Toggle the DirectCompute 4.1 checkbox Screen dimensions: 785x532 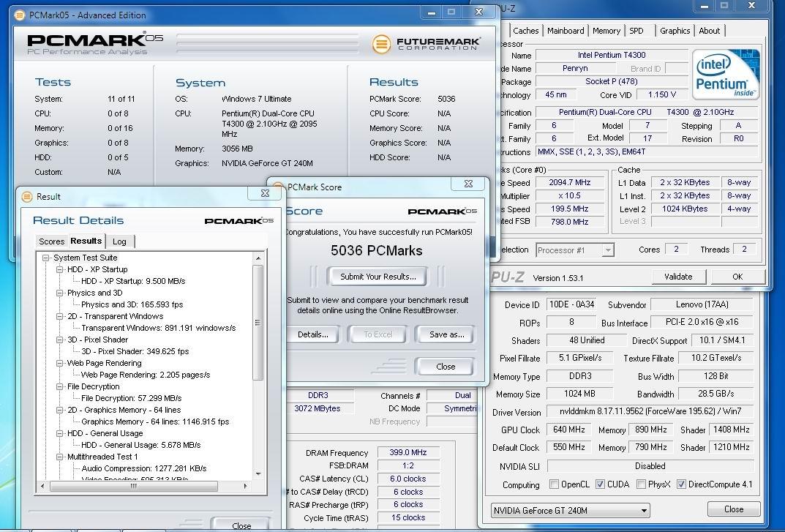point(681,484)
